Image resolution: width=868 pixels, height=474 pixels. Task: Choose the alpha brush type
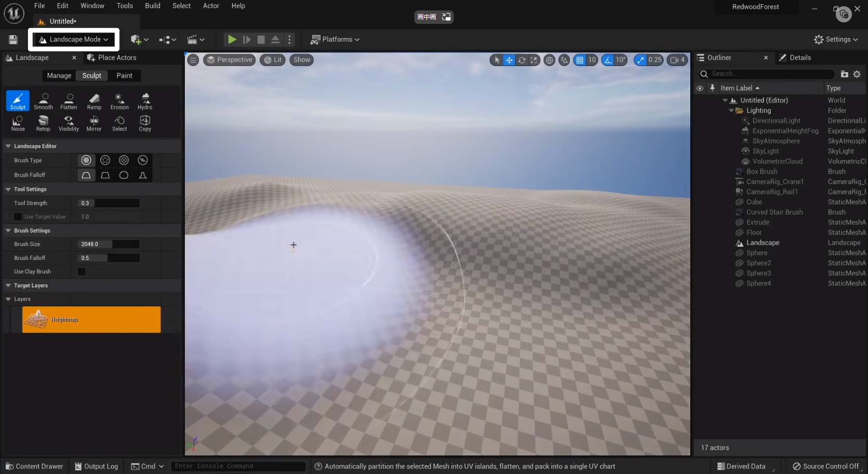pos(105,160)
